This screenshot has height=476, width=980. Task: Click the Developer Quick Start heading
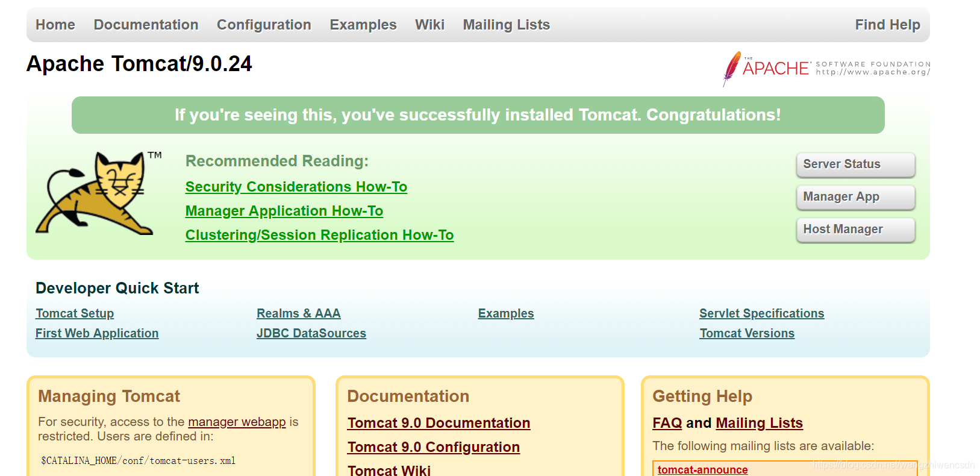point(117,288)
